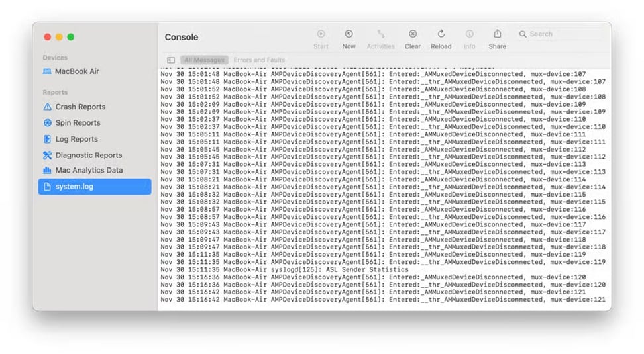The image size is (644, 354).
Task: Select the All Messages filter
Action: pyautogui.click(x=204, y=60)
